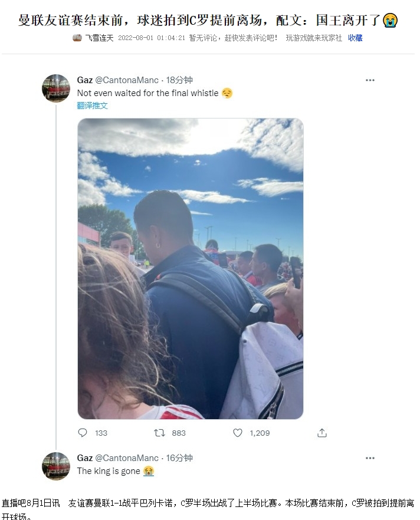Click Gaz's avatar on first tweet
The image size is (420, 520).
55,88
